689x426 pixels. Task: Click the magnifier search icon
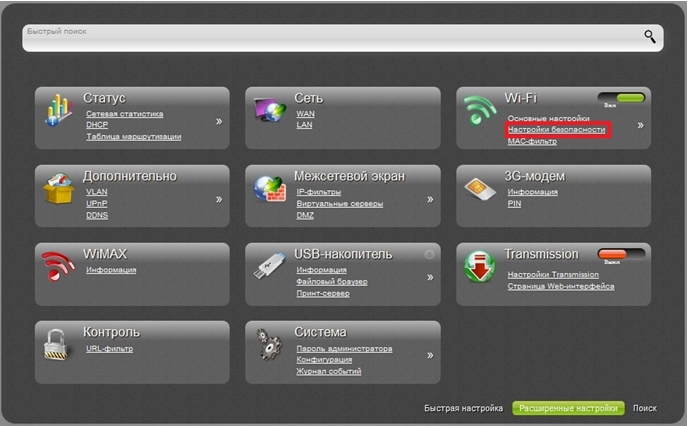[650, 37]
